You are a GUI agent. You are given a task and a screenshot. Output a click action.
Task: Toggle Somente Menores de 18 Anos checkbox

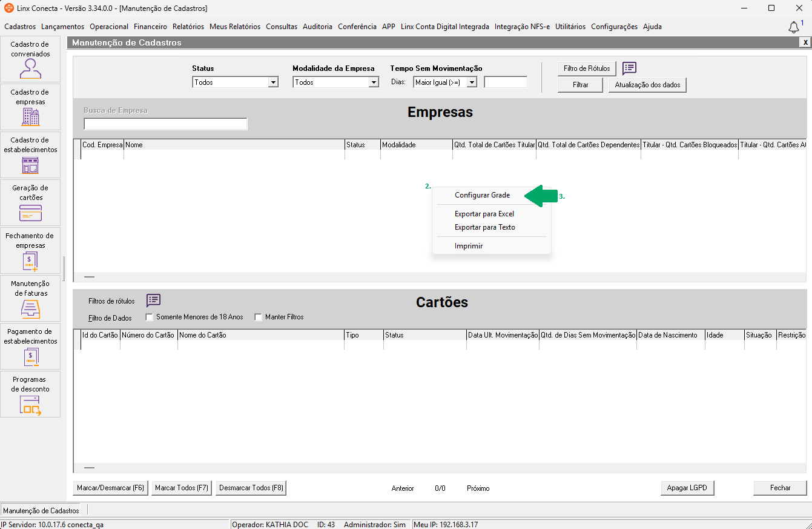click(x=149, y=317)
